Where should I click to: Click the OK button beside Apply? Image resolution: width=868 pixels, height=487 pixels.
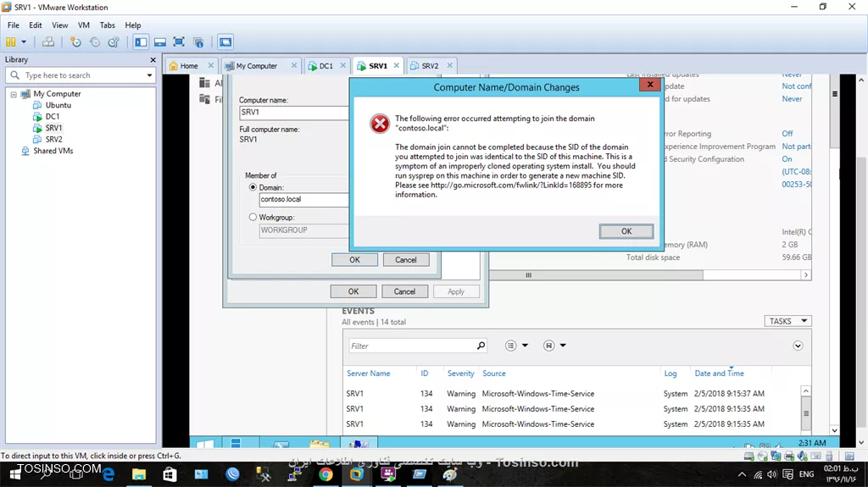(x=353, y=291)
